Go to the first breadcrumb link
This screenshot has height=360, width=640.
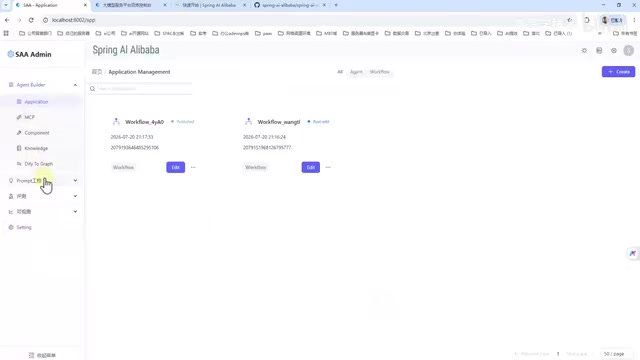[x=97, y=72]
